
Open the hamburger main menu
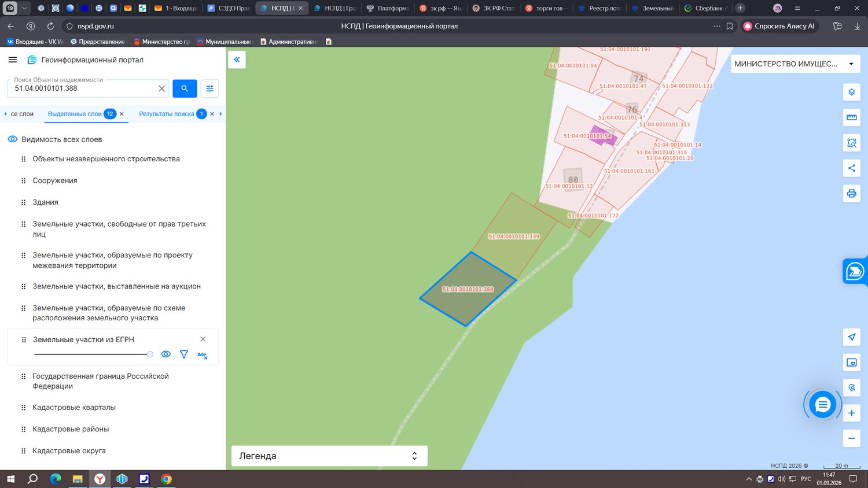[x=13, y=60]
